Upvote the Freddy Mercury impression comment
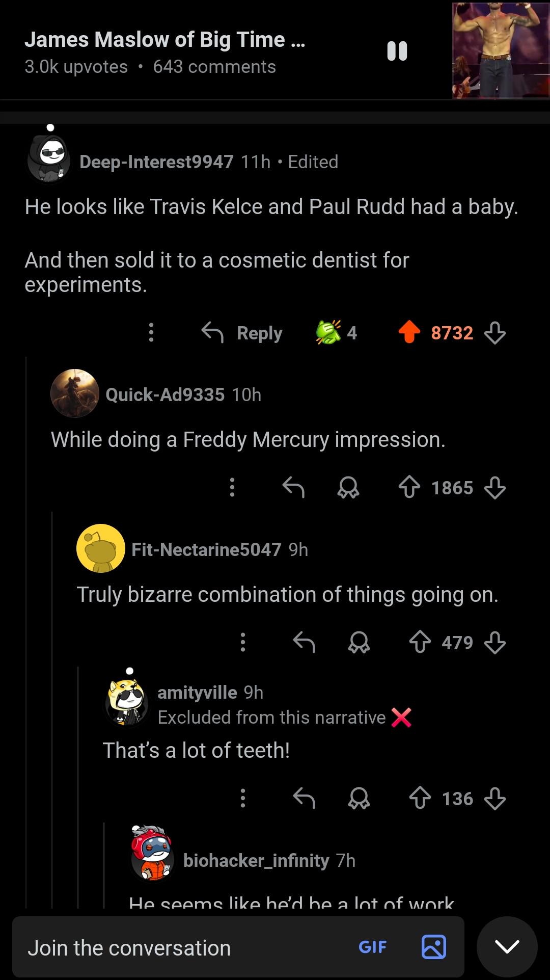The image size is (550, 980). coord(409,488)
